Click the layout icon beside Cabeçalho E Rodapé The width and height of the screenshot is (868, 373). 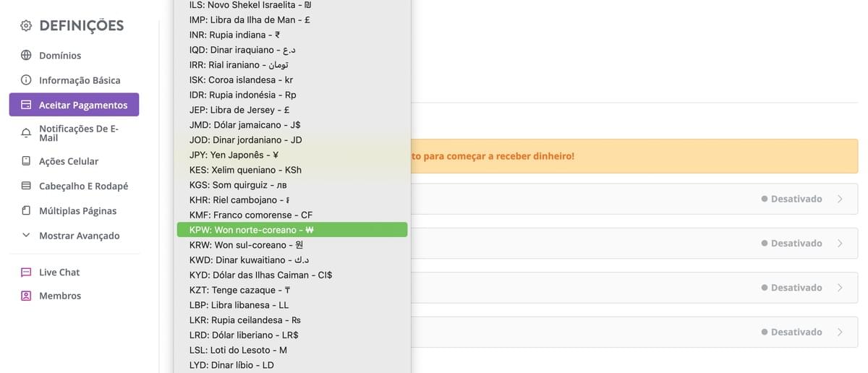pos(26,186)
